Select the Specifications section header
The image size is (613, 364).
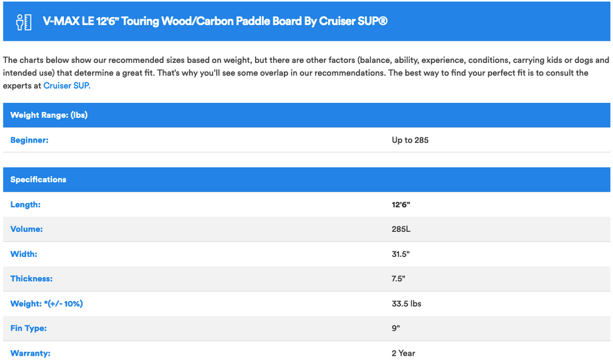click(x=38, y=180)
